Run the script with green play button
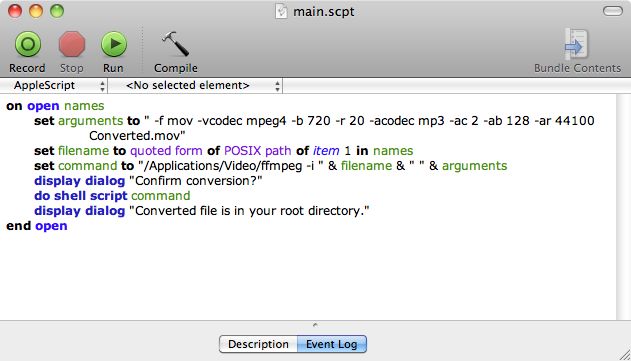Image resolution: width=631 pixels, height=361 pixels. 114,44
